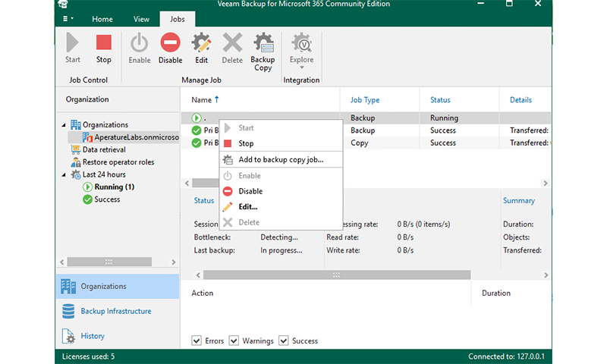
Task: Click the Action column header
Action: [x=202, y=293]
